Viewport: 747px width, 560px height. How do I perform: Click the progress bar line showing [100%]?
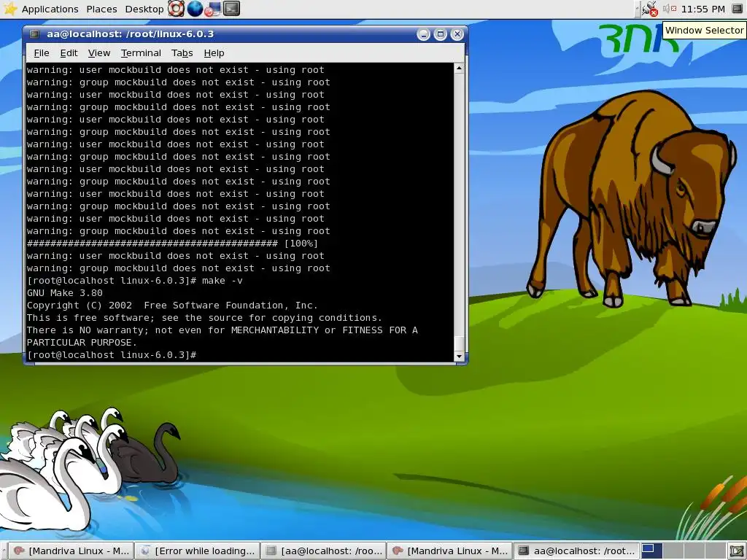click(x=172, y=244)
